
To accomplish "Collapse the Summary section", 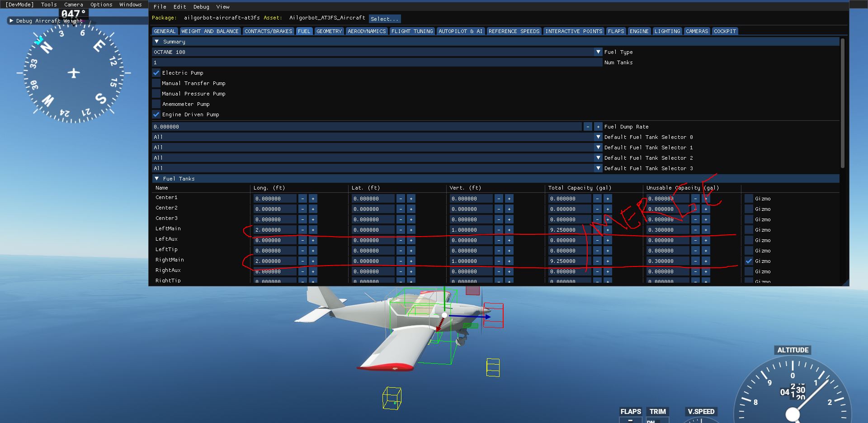I will pos(157,42).
